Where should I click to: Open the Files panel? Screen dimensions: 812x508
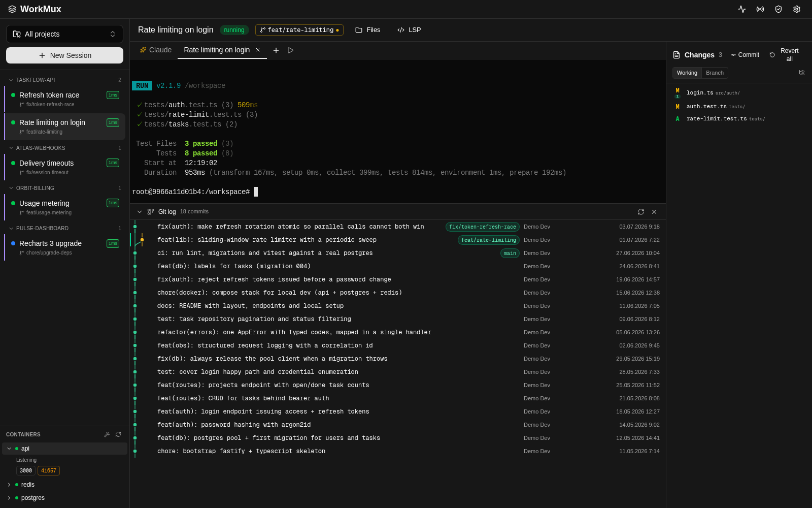pyautogui.click(x=368, y=30)
